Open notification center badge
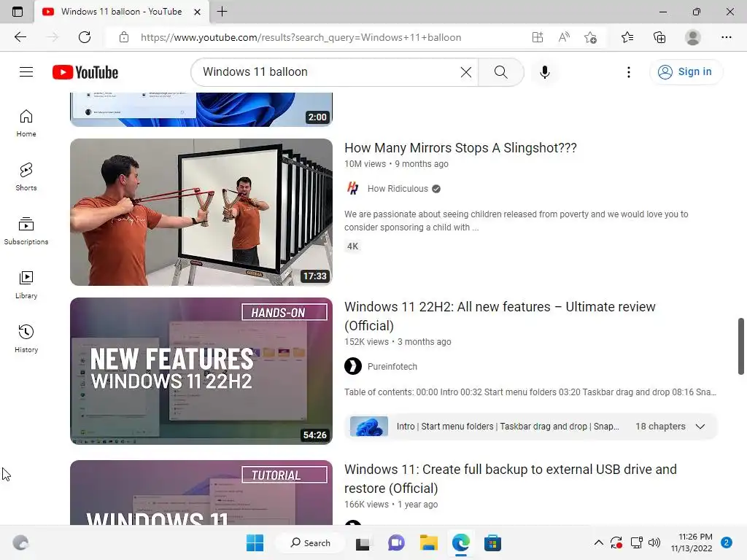 coord(727,542)
